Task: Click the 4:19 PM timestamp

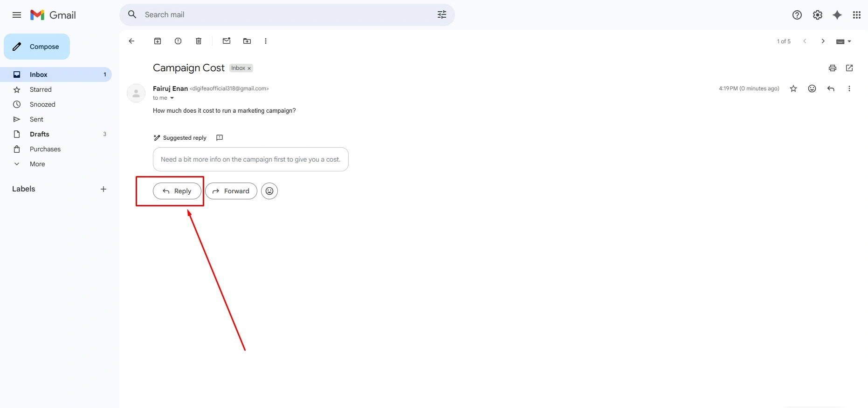Action: point(749,88)
